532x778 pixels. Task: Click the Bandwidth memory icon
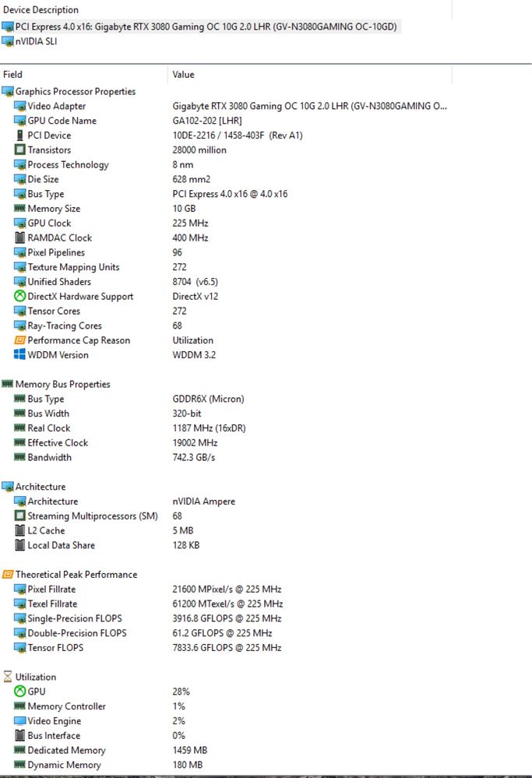[x=19, y=457]
